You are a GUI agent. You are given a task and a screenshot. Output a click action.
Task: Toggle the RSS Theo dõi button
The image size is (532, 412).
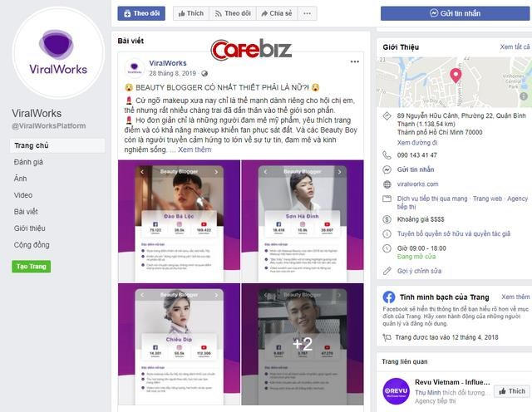(x=233, y=13)
